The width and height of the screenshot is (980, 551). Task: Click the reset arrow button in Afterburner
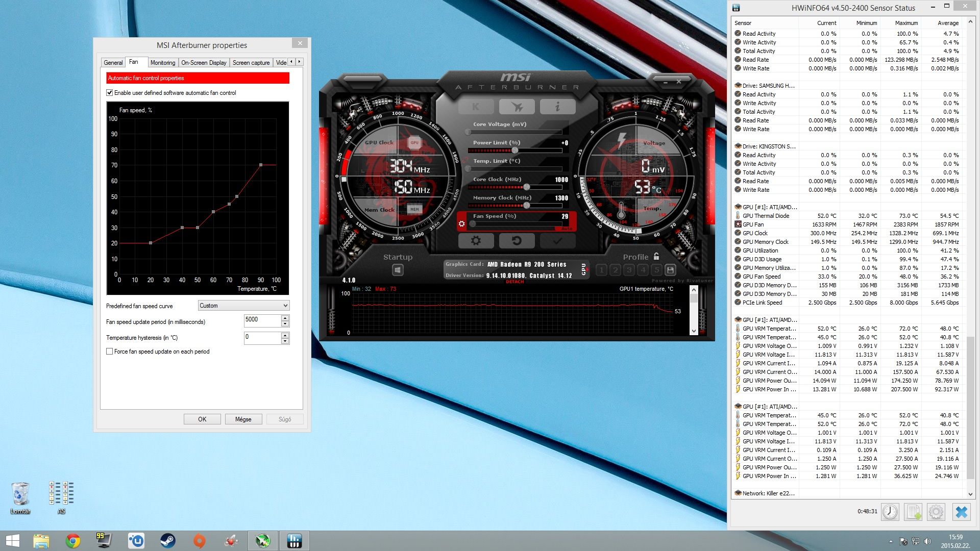click(x=517, y=241)
